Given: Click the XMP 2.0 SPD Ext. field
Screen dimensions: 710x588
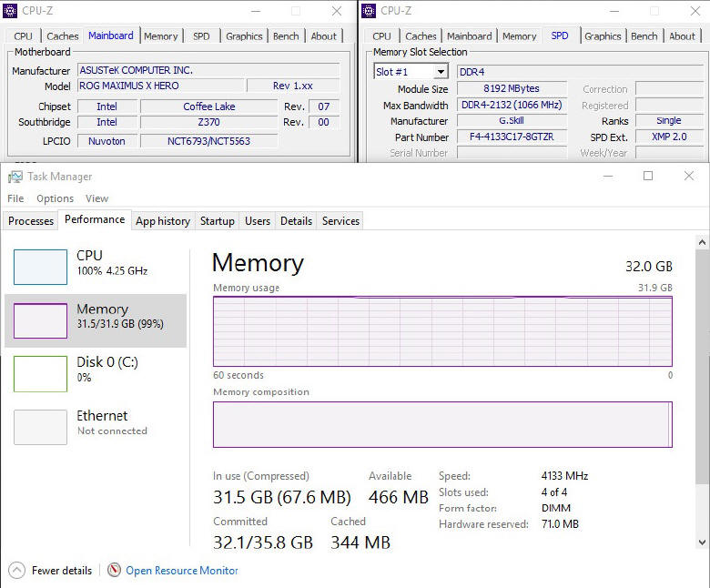Looking at the screenshot, I should 669,137.
